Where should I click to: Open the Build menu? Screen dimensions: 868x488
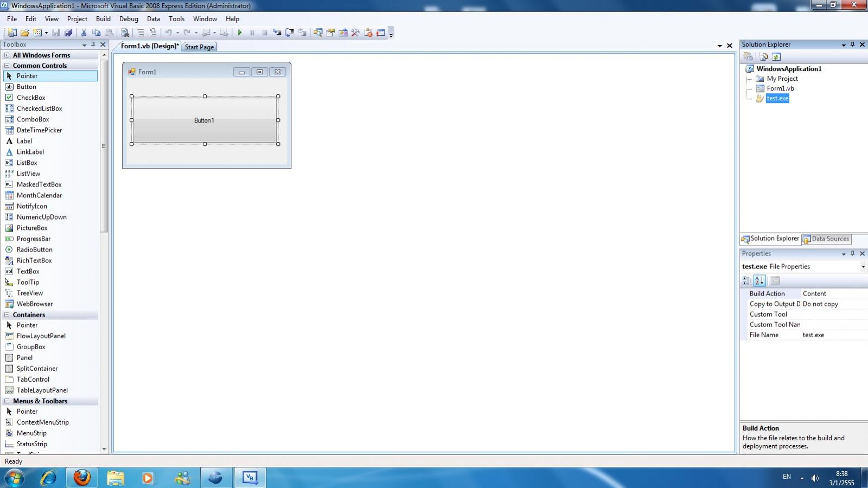pyautogui.click(x=103, y=19)
